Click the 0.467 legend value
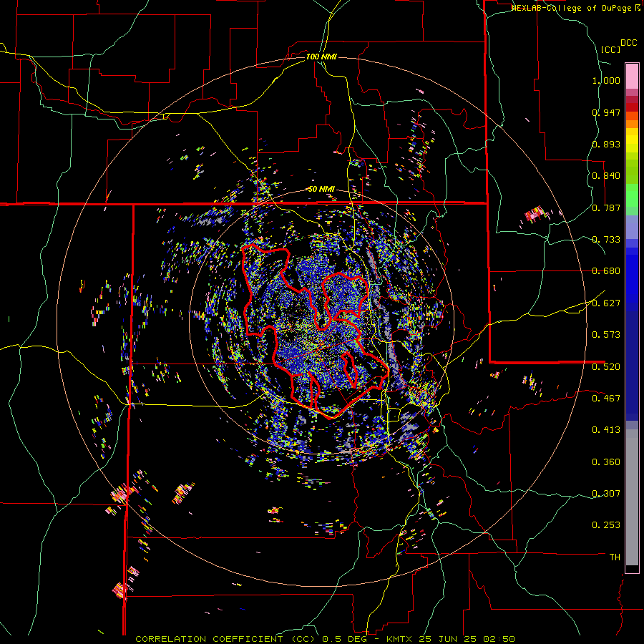The width and height of the screenshot is (644, 644). [x=606, y=398]
